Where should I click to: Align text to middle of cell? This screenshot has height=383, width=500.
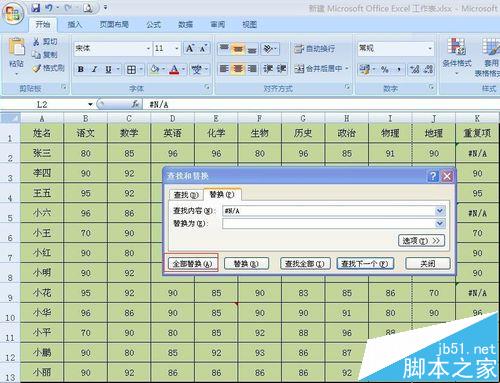click(x=238, y=49)
